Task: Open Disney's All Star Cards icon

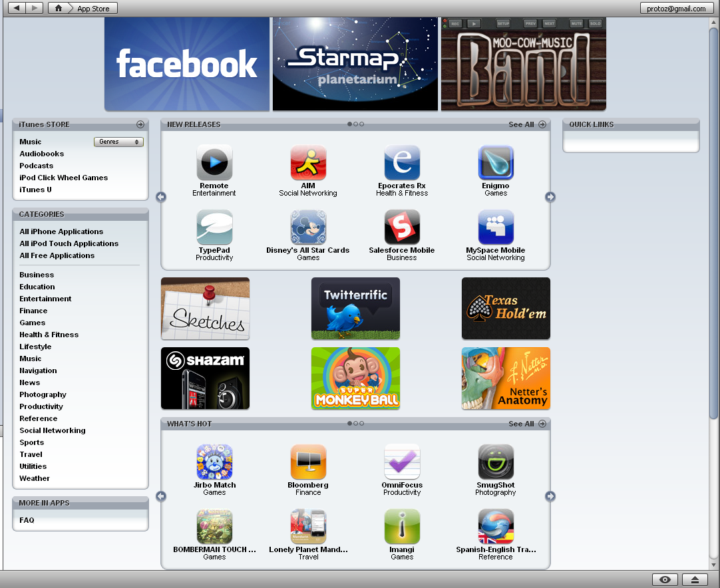Action: [x=308, y=227]
